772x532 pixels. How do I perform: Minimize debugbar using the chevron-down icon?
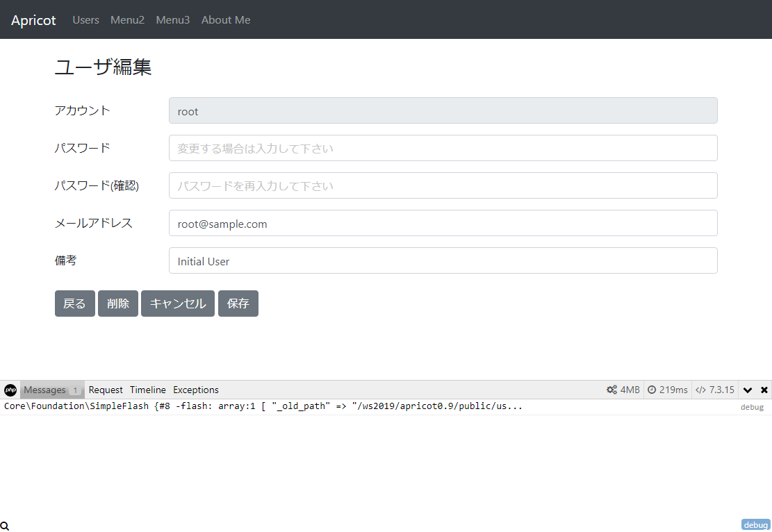click(x=748, y=390)
